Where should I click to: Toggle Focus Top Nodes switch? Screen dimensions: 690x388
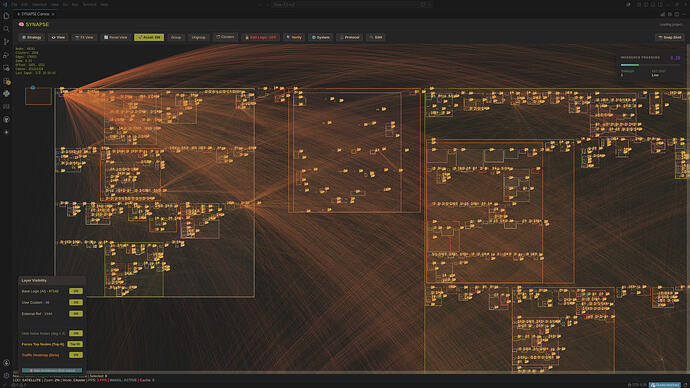tap(75, 344)
